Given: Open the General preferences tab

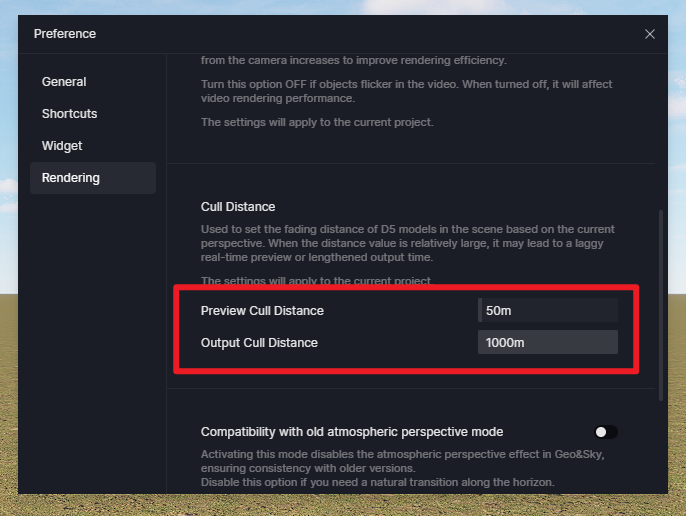Looking at the screenshot, I should click(x=64, y=82).
